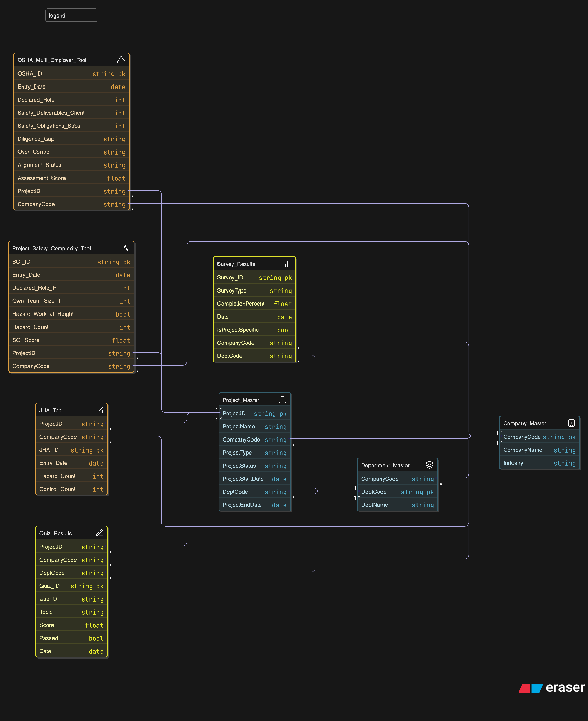Click the warning triangle icon on OSHA_Multi_Employer_Tool
This screenshot has height=721, width=588.
point(121,59)
